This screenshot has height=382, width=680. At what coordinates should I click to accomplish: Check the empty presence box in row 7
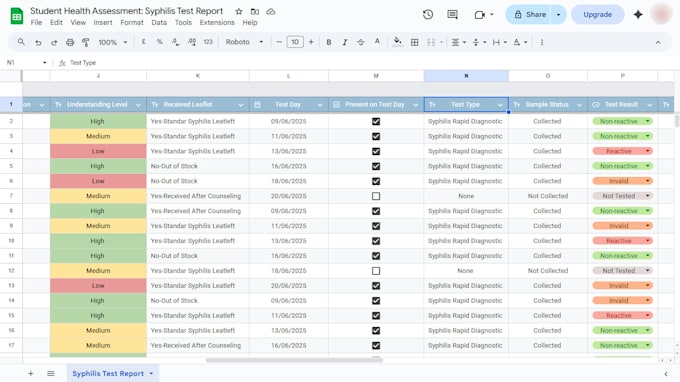pyautogui.click(x=376, y=196)
